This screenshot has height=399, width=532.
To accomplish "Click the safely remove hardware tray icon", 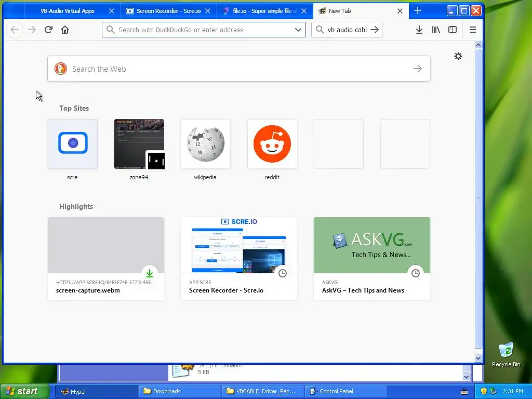I will (493, 391).
